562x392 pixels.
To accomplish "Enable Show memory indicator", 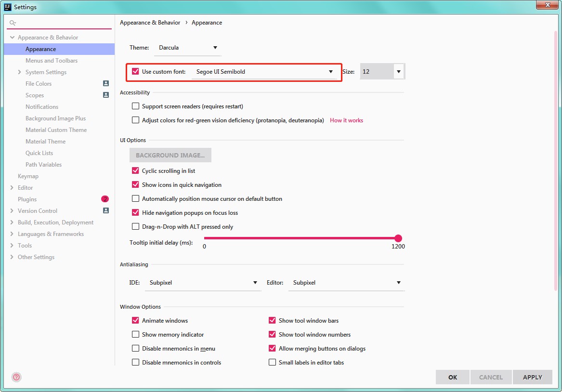I will [x=135, y=334].
